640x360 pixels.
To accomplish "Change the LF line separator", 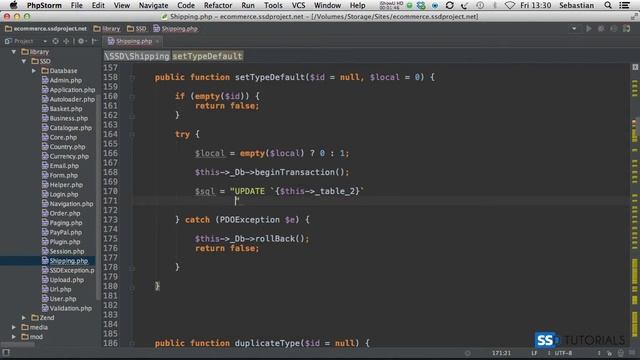I will coord(534,353).
